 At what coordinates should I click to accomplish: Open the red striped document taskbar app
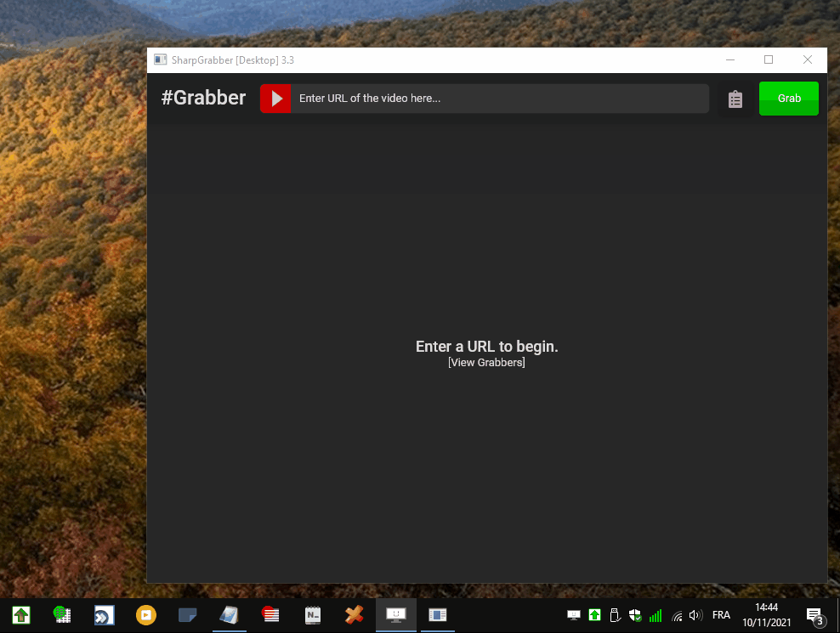pyautogui.click(x=271, y=615)
